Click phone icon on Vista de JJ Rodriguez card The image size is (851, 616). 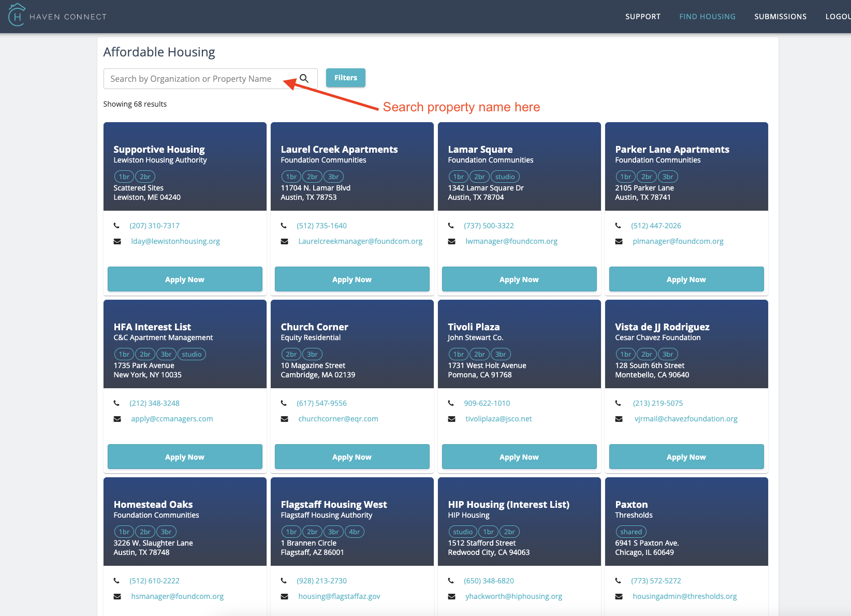[618, 403]
